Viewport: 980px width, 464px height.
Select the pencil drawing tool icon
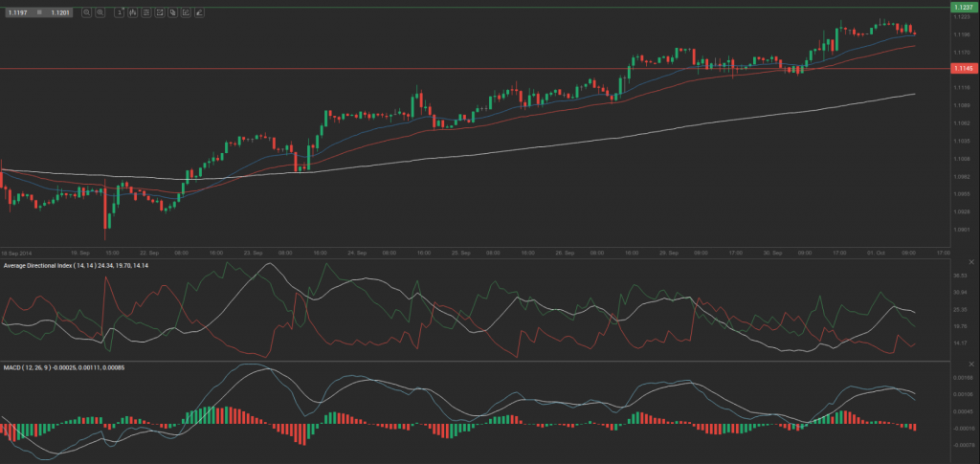pos(199,12)
